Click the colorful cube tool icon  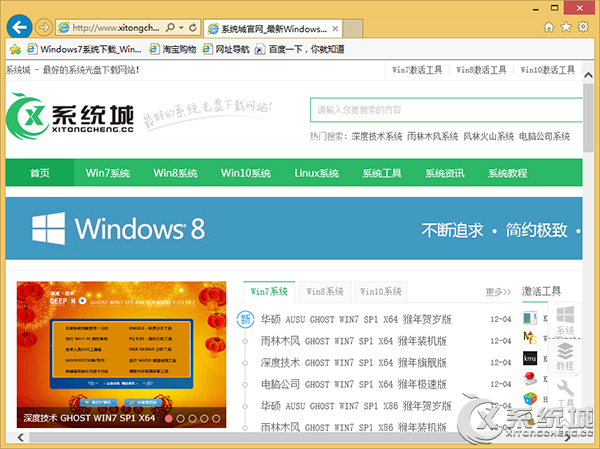pos(530,399)
